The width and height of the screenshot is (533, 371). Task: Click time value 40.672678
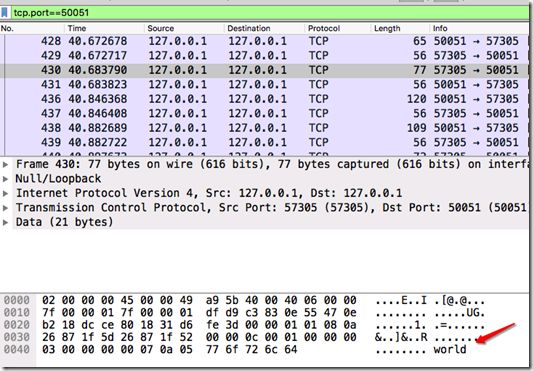coord(98,41)
